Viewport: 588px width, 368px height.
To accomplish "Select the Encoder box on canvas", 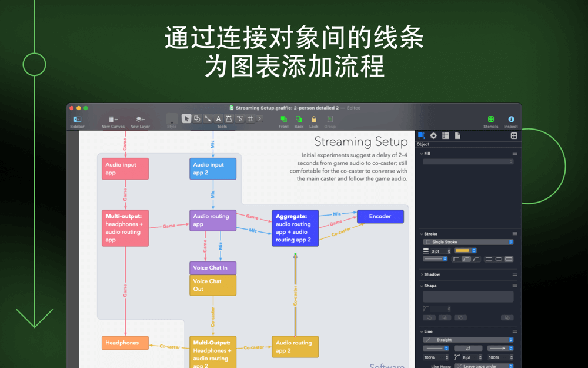I will click(x=380, y=217).
